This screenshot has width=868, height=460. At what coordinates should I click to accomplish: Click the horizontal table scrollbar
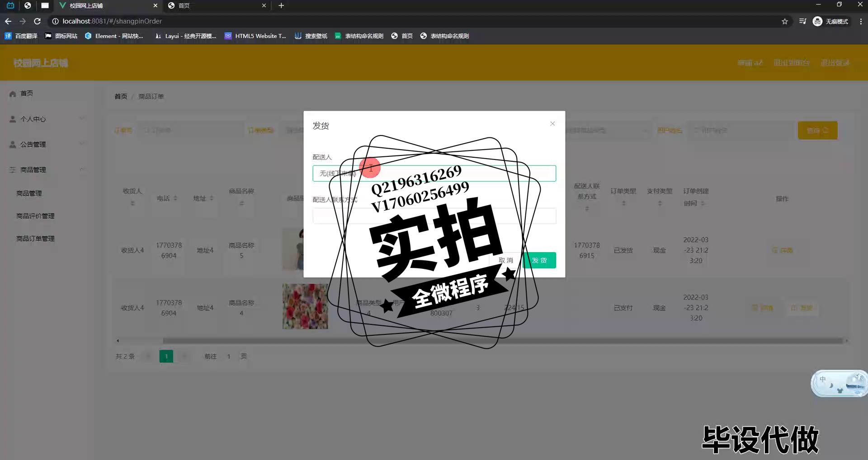click(x=503, y=341)
